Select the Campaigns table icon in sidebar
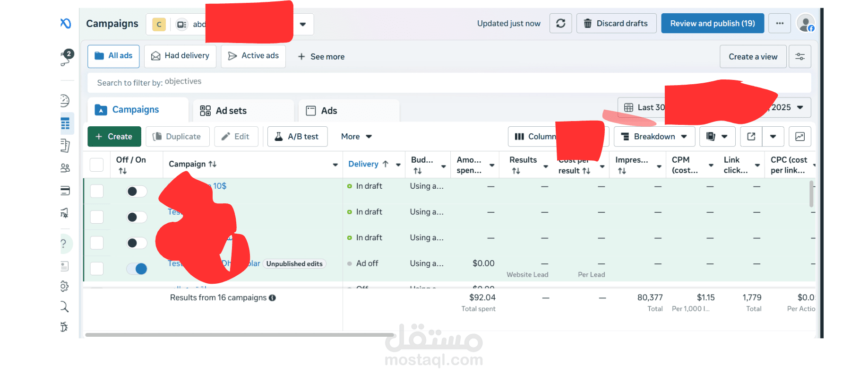 click(x=65, y=123)
